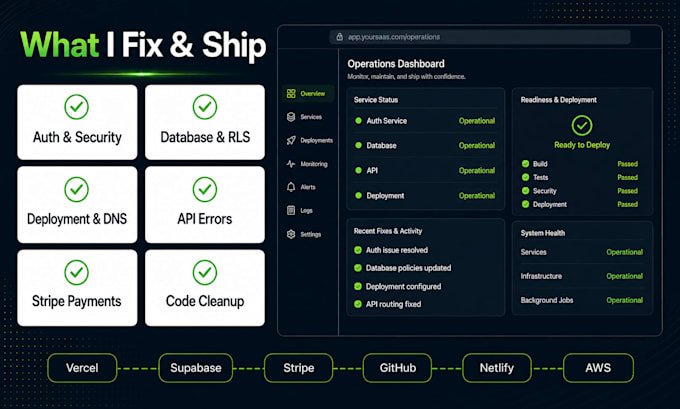
Task: Click the Code Cleanup card
Action: 205,288
